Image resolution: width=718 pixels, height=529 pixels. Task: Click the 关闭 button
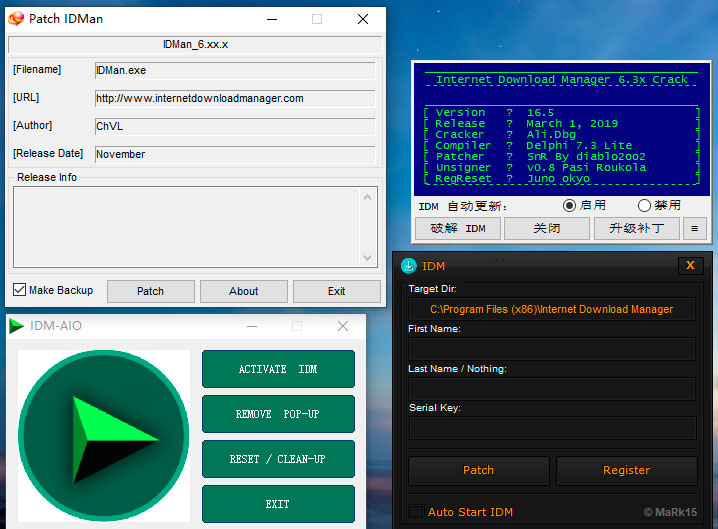click(547, 229)
